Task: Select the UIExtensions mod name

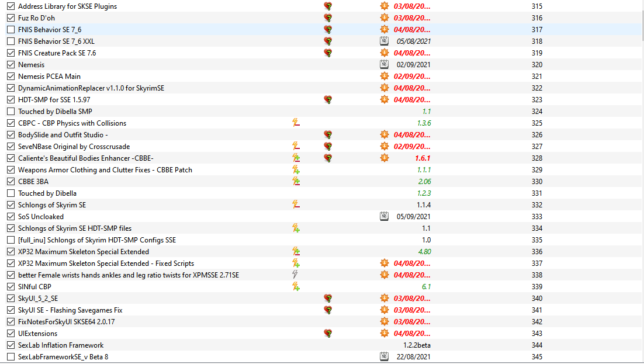Action: tap(38, 334)
